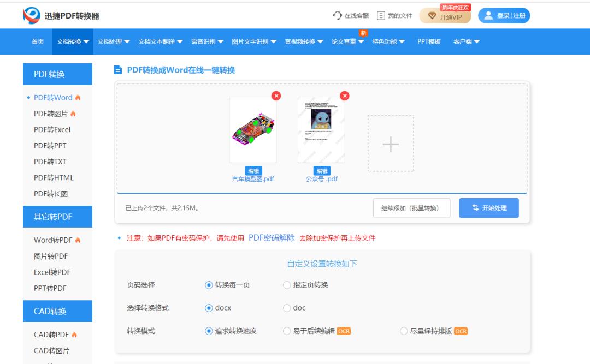
Task: Select the 指定页转换 radio option
Action: (x=286, y=285)
